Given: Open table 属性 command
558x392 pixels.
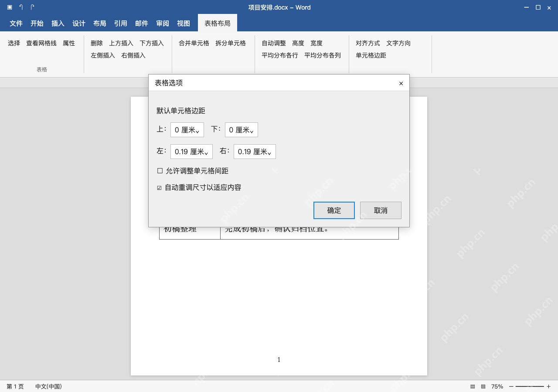Looking at the screenshot, I should [x=69, y=43].
